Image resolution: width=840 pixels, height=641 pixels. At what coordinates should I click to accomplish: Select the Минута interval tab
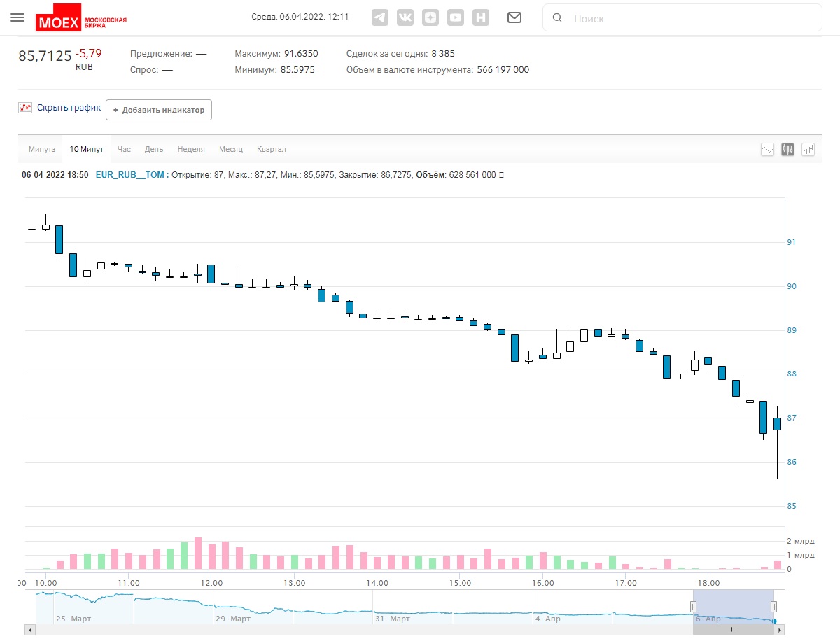tap(42, 149)
